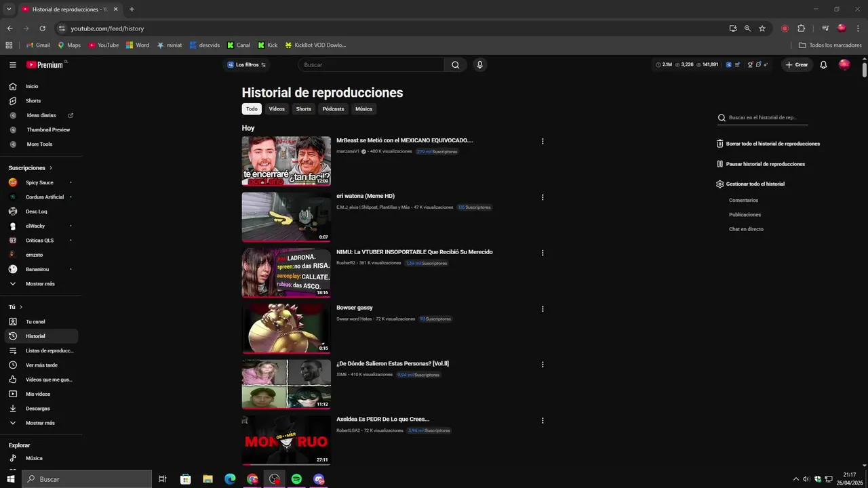Open YouTube notifications bell
868x488 pixels.
[823, 65]
